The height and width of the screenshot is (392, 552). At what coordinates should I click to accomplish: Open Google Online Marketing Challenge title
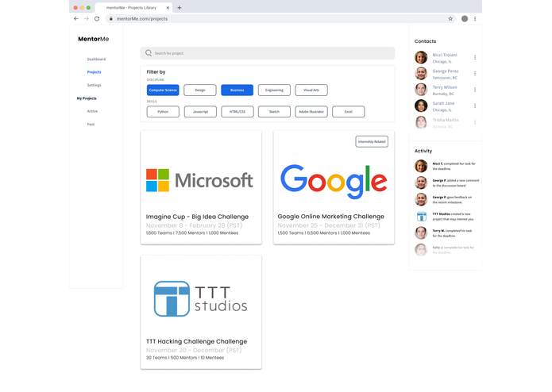click(x=330, y=216)
